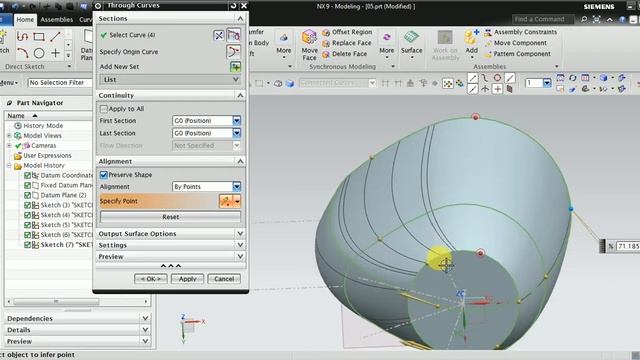Click the Through Curves dialog settings gear
The width and height of the screenshot is (640, 360).
(x=98, y=6)
